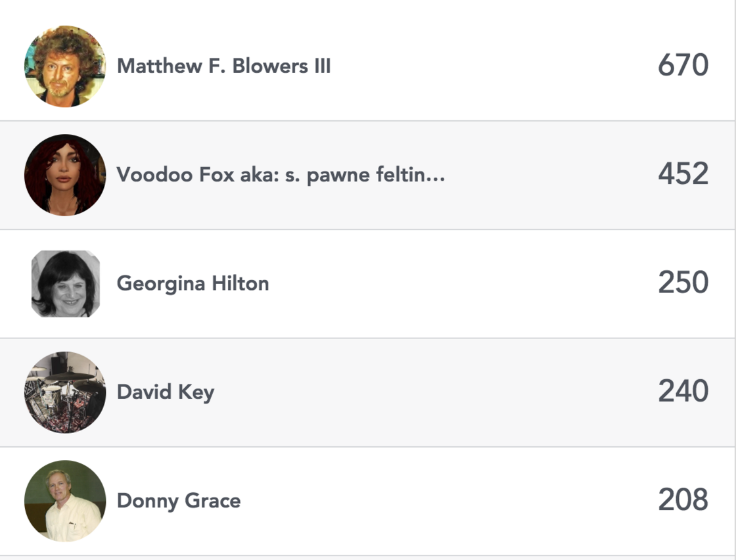Click Georgina Hilton's black-and-white profile photo
Screen dimensions: 736x560
click(x=65, y=283)
